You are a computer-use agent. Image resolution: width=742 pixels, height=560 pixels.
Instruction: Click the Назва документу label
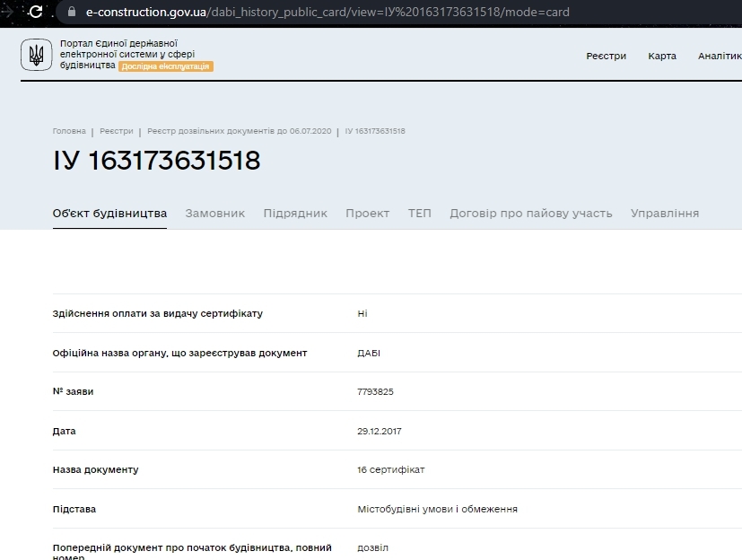tap(96, 469)
